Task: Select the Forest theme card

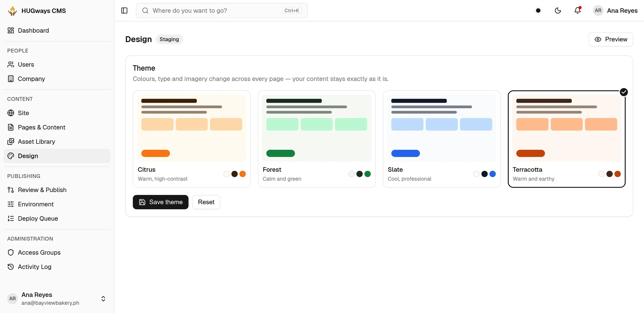Action: (317, 139)
